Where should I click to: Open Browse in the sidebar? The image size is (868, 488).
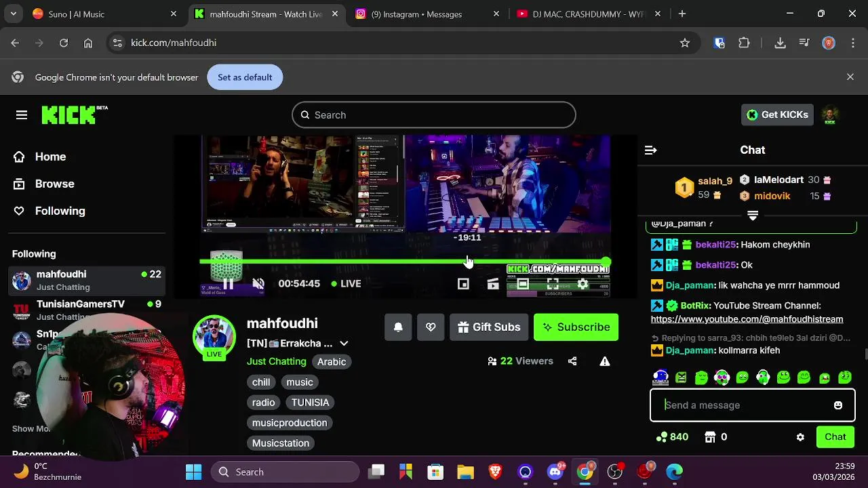43,184
